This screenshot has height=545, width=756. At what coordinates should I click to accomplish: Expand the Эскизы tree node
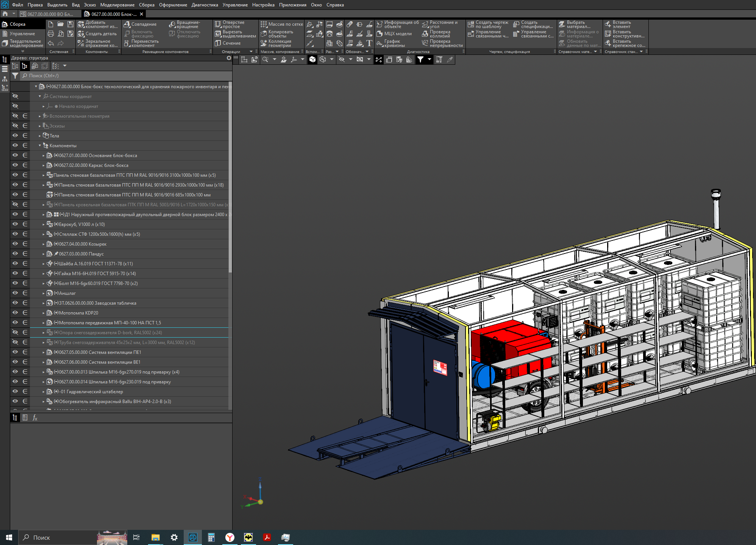[x=40, y=126]
